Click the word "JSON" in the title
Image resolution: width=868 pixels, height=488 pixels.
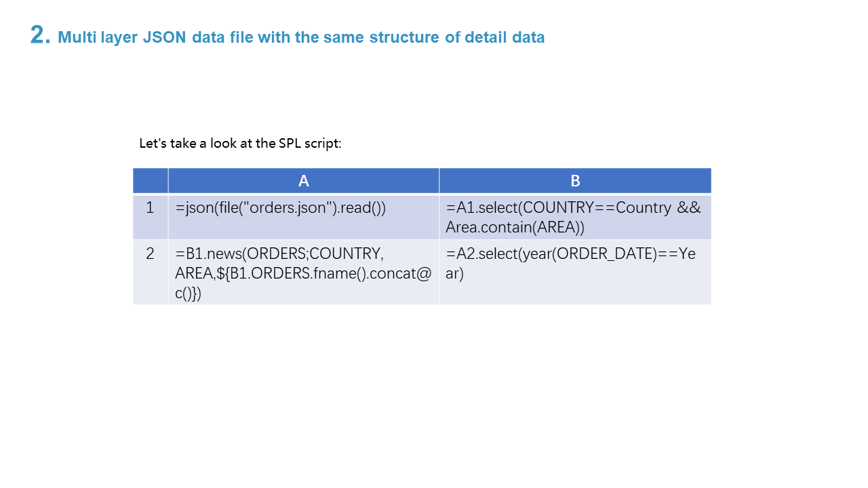coord(164,37)
